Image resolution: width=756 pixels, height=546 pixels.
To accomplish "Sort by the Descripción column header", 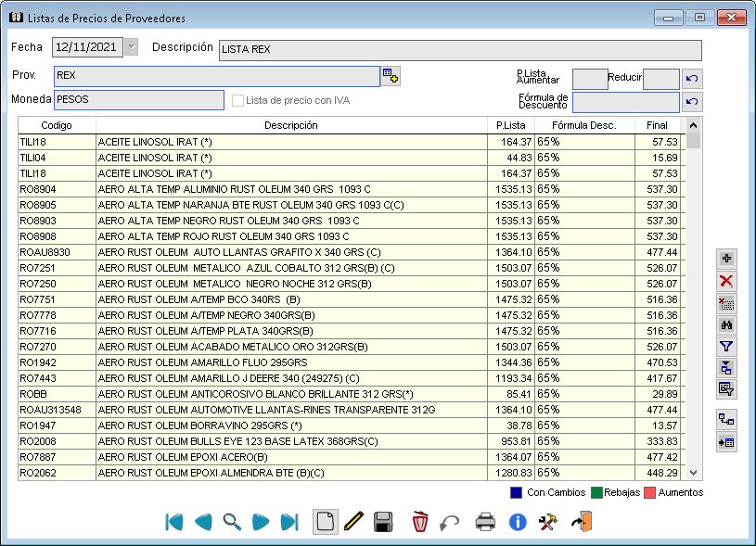I will [291, 125].
